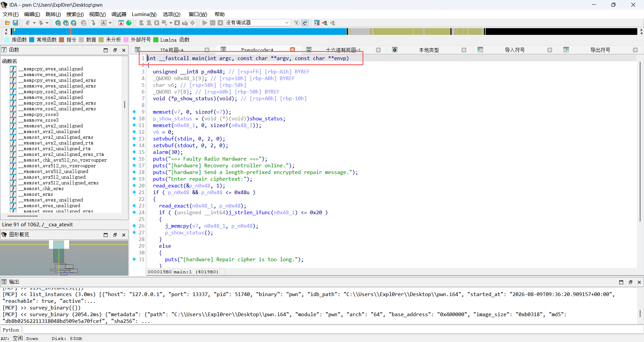Select __memset_avx512_unaligned in the function list
This screenshot has height=342, width=644.
coord(52,177)
